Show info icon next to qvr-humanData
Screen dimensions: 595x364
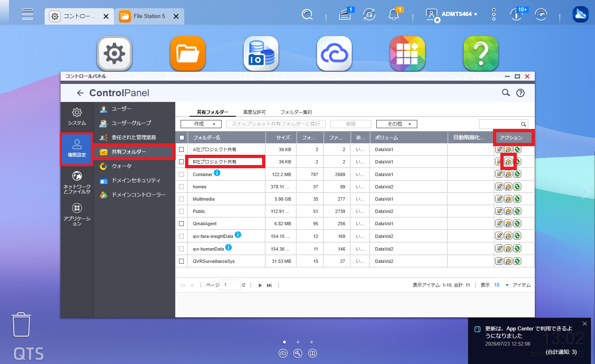(228, 247)
